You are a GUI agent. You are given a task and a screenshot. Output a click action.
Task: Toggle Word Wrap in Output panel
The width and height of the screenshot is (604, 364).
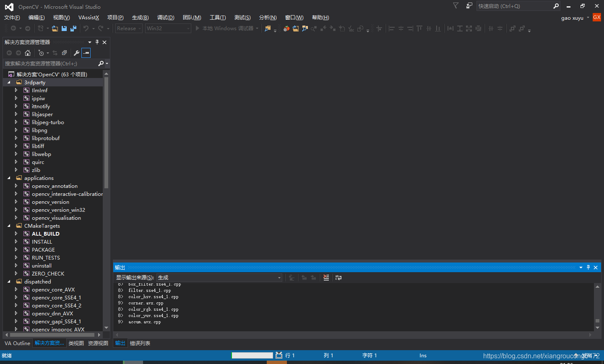(x=338, y=278)
